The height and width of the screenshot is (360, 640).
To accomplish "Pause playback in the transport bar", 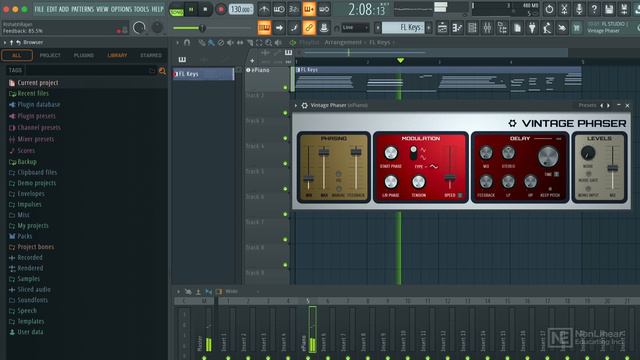I will click(191, 9).
